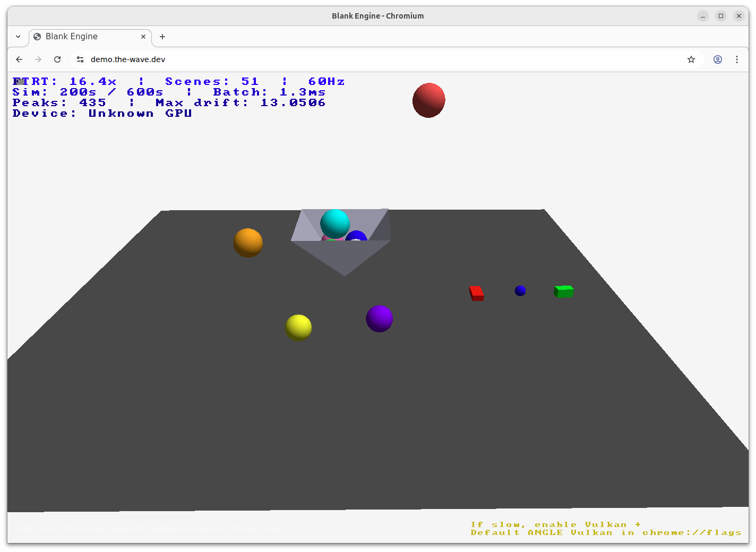
Task: Reload the demo.the-wave.dev page
Action: coord(57,59)
